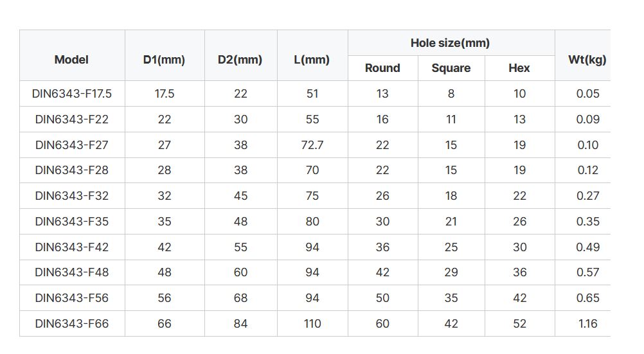Select the DIN6343-F22 model cell
This screenshot has height=354, width=644.
72,119
